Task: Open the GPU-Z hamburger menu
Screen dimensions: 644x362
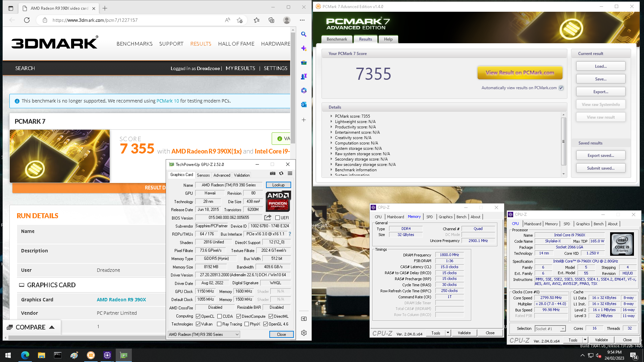Action: tap(290, 173)
